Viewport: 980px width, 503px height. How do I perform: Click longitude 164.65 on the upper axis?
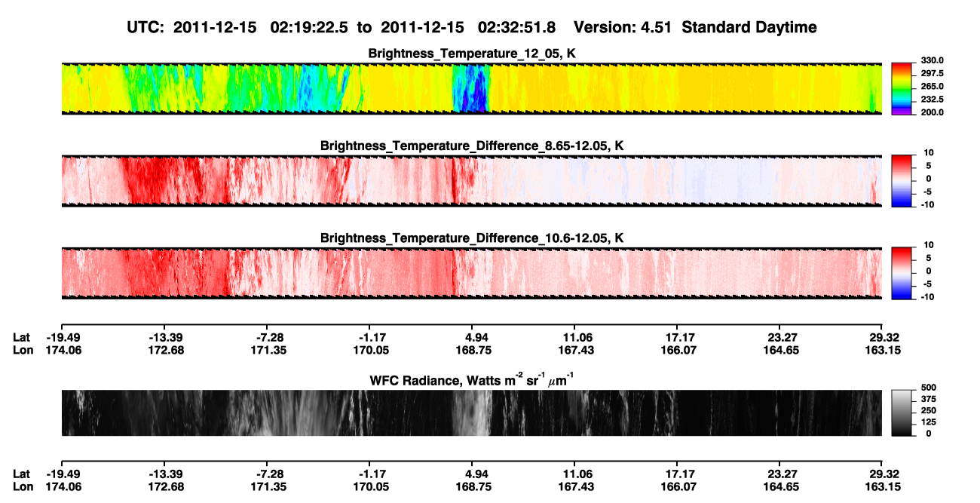[x=779, y=350]
